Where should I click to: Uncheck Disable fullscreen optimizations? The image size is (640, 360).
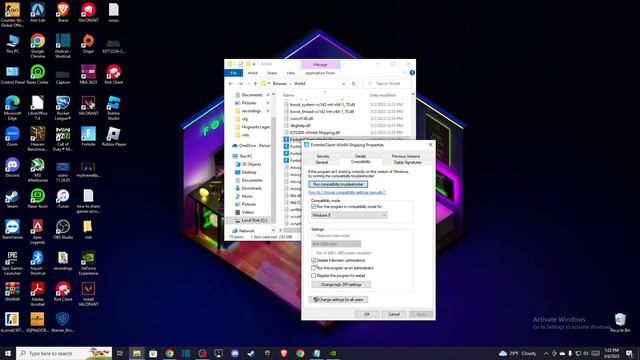(x=313, y=260)
